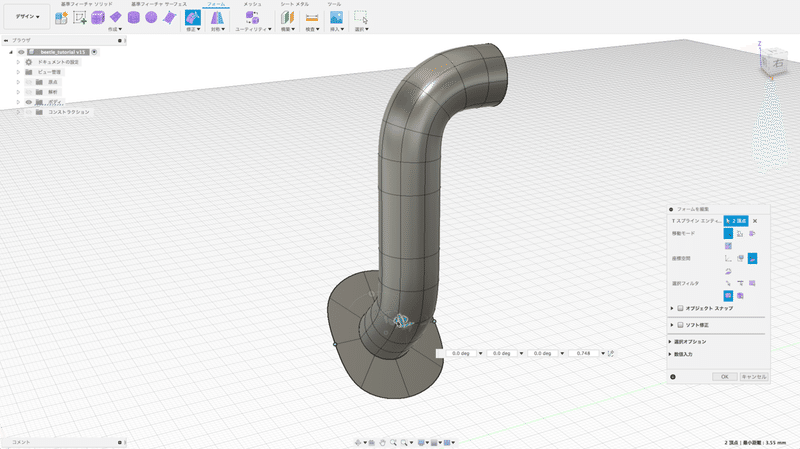Image resolution: width=800 pixels, height=449 pixels.
Task: Enable the オブジェクト スナップ checkbox
Action: point(680,308)
